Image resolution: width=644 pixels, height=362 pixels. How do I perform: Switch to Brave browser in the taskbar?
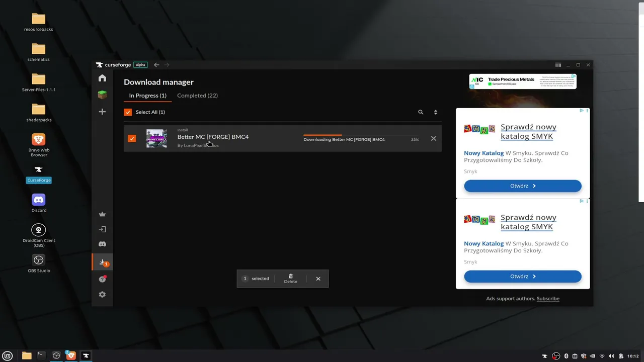click(x=71, y=355)
